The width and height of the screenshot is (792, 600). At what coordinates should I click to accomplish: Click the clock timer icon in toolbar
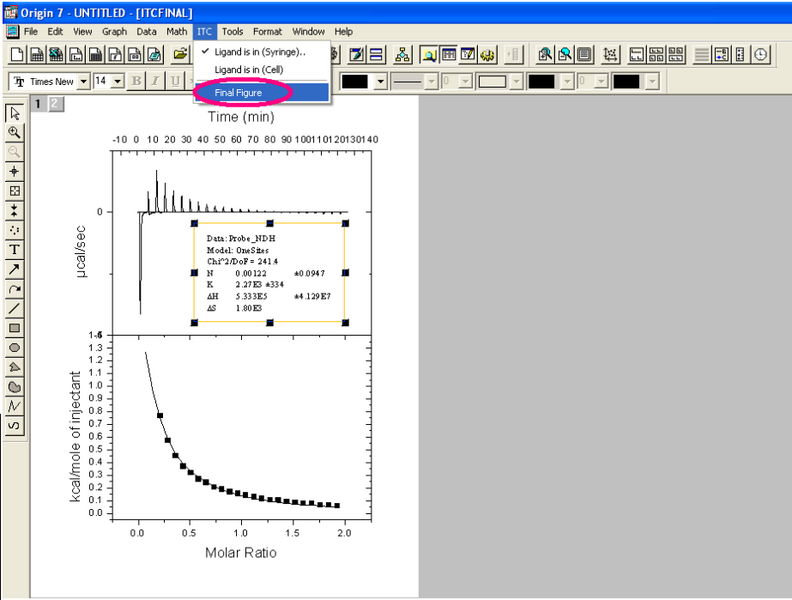coord(761,55)
